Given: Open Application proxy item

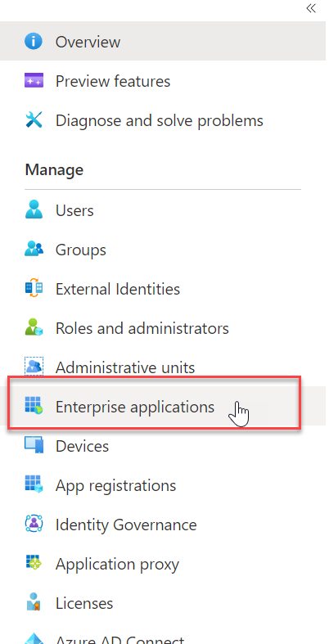Looking at the screenshot, I should (118, 564).
